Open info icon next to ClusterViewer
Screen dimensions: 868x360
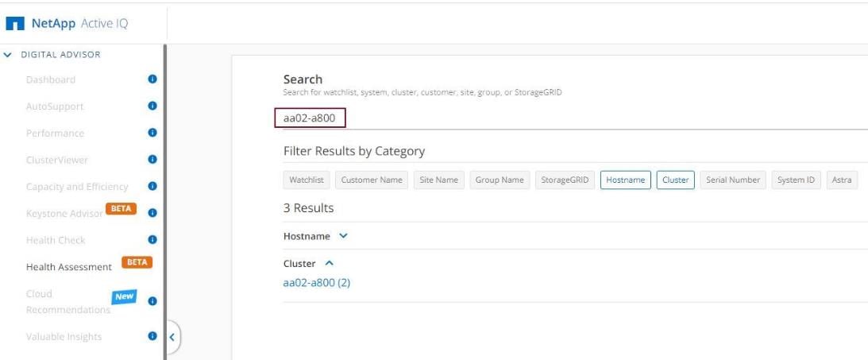click(x=152, y=159)
